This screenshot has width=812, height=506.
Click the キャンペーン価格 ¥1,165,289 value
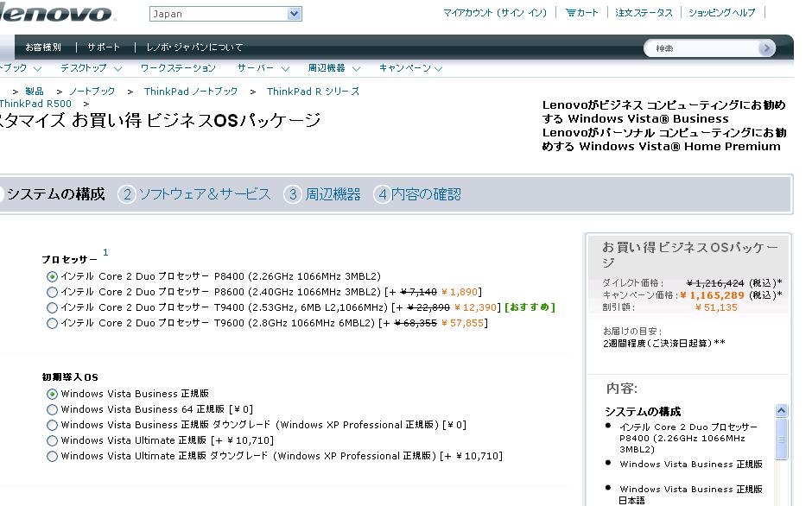click(712, 295)
